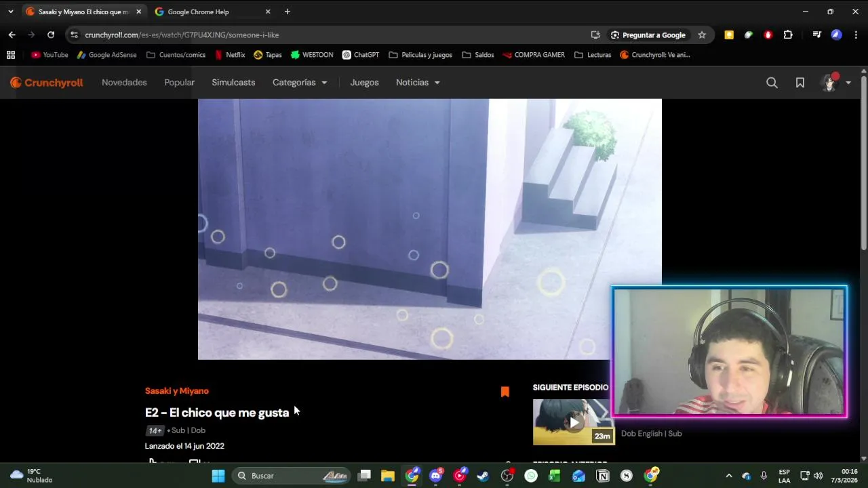Open File Explorer from the taskbar
Screen dimensions: 868x488
pyautogui.click(x=388, y=476)
